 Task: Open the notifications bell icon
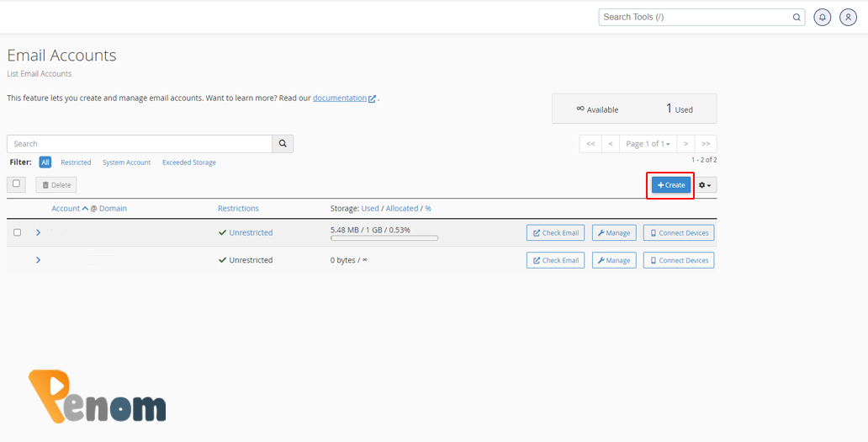822,17
